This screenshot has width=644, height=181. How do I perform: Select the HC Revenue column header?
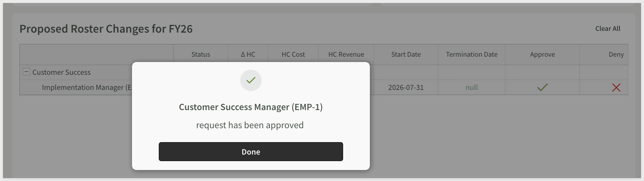pyautogui.click(x=346, y=55)
